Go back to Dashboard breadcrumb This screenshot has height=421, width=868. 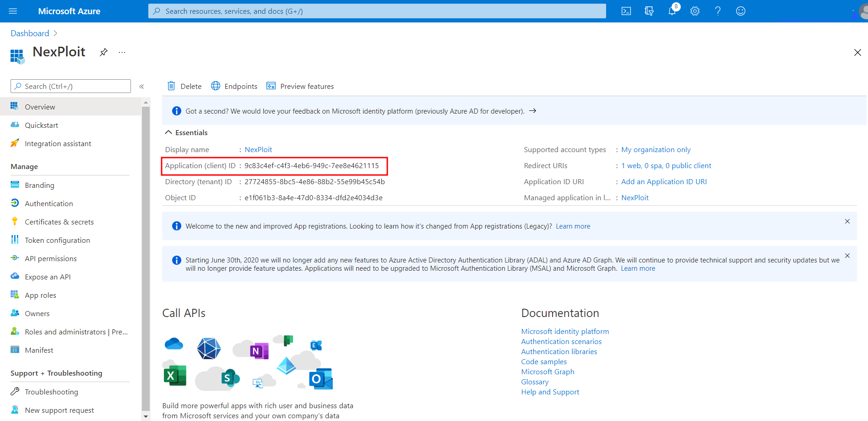point(30,33)
